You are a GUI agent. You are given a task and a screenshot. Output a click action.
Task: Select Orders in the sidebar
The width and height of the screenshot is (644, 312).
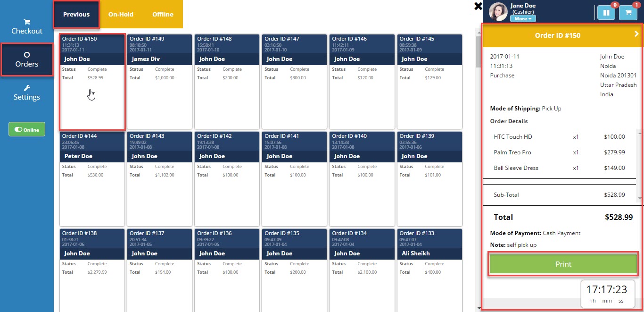pos(27,59)
